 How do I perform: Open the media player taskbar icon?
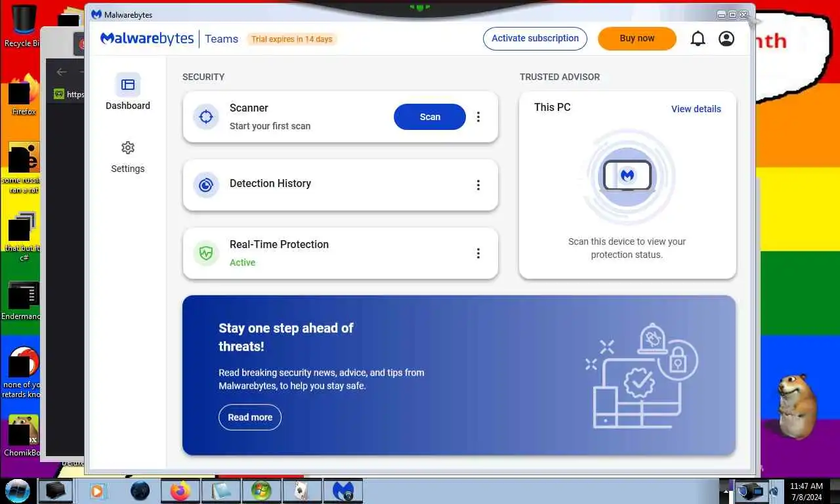97,491
